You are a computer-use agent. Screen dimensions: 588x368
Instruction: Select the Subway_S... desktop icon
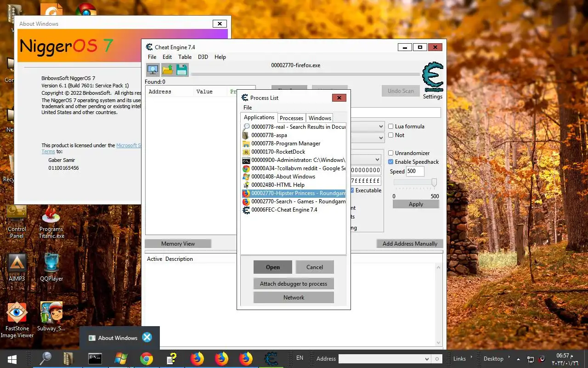pos(51,316)
